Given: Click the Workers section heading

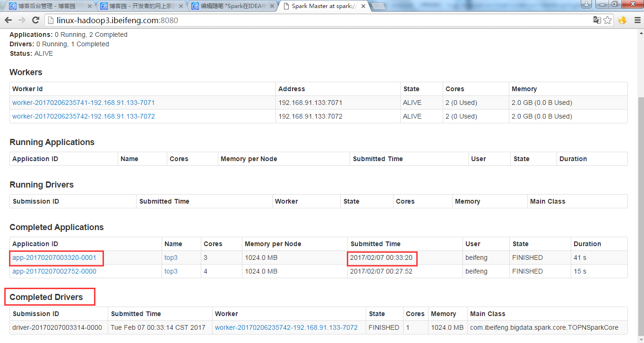Looking at the screenshot, I should point(26,72).
